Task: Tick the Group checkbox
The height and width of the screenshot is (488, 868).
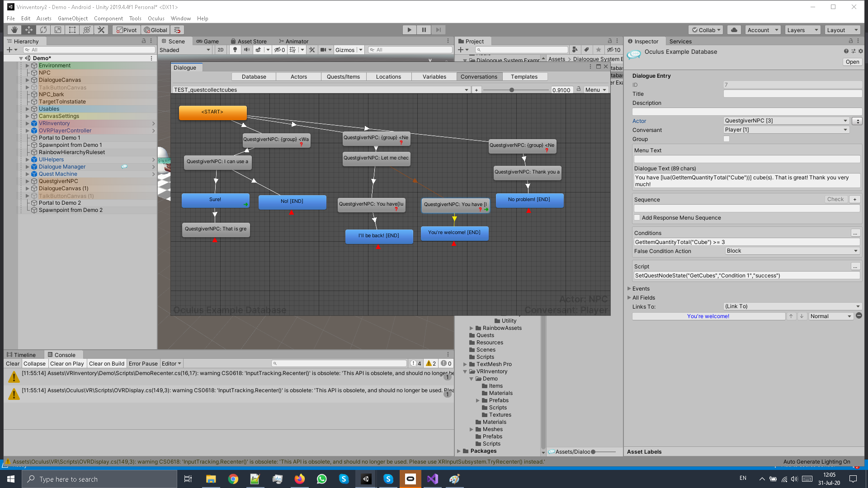Action: (726, 139)
